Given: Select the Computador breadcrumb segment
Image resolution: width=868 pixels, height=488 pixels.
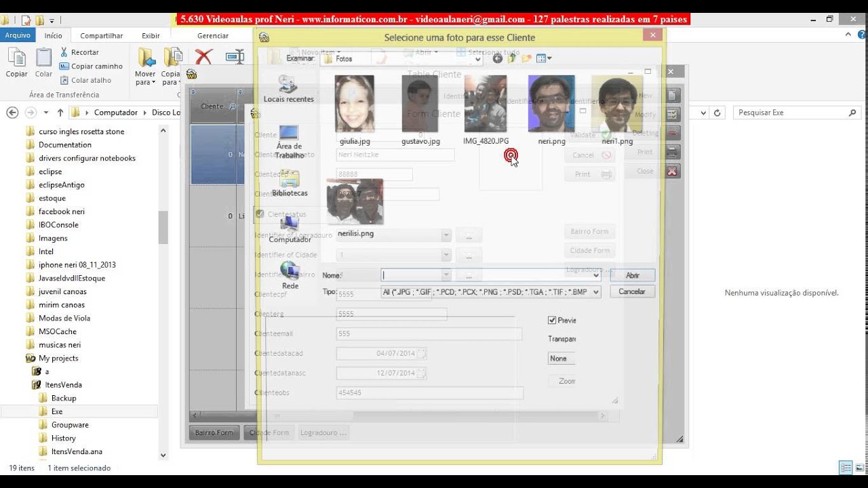Looking at the screenshot, I should [116, 113].
